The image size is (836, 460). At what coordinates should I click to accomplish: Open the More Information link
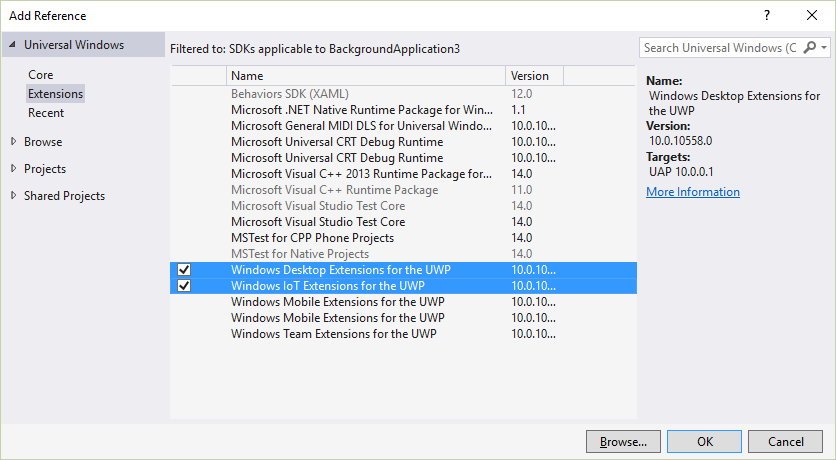693,192
